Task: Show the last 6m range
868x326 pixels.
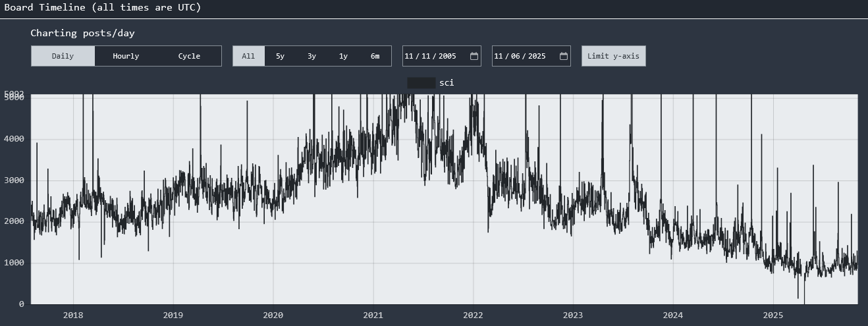Action: click(x=375, y=56)
